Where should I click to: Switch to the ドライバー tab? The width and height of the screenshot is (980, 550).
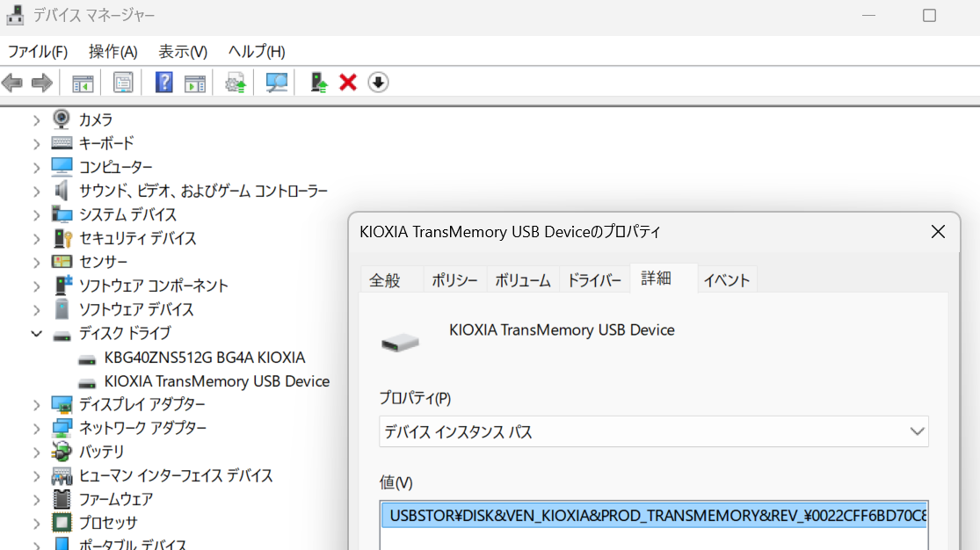(594, 280)
